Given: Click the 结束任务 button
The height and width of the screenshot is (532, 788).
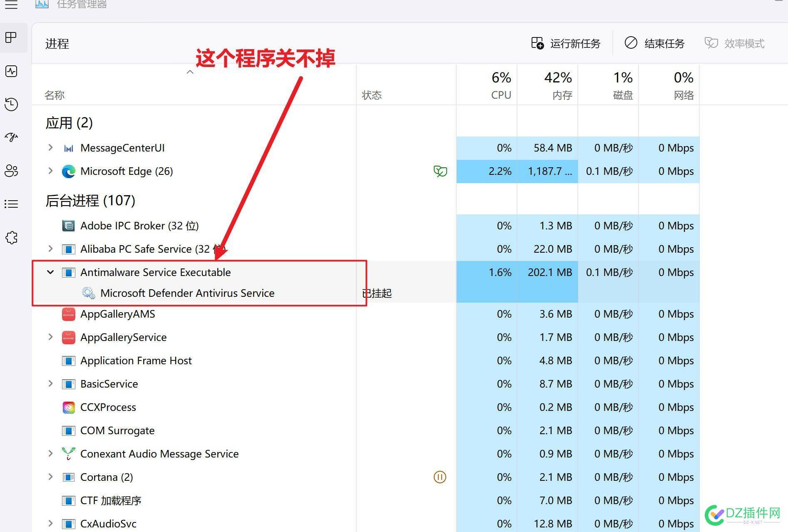Looking at the screenshot, I should click(x=654, y=43).
